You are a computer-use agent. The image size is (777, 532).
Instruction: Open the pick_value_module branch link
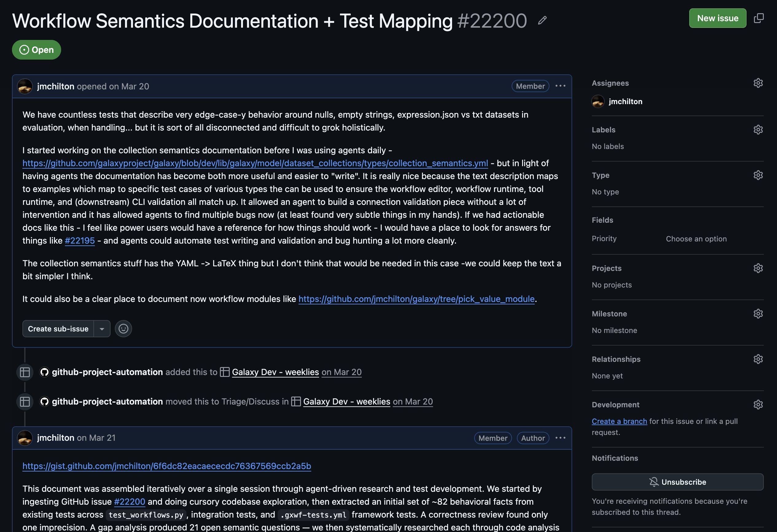click(416, 299)
